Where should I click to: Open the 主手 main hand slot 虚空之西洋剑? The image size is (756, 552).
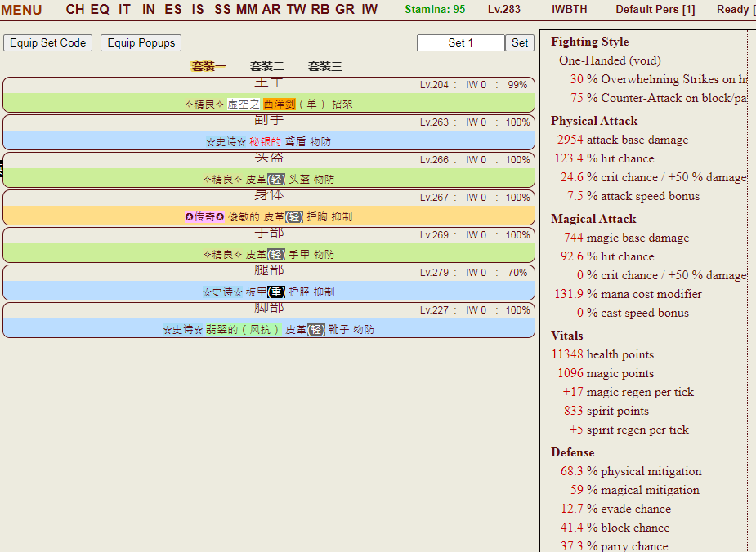[269, 104]
